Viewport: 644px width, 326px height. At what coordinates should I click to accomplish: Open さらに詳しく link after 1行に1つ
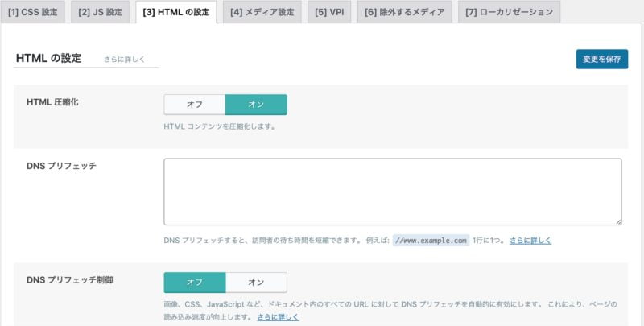530,241
